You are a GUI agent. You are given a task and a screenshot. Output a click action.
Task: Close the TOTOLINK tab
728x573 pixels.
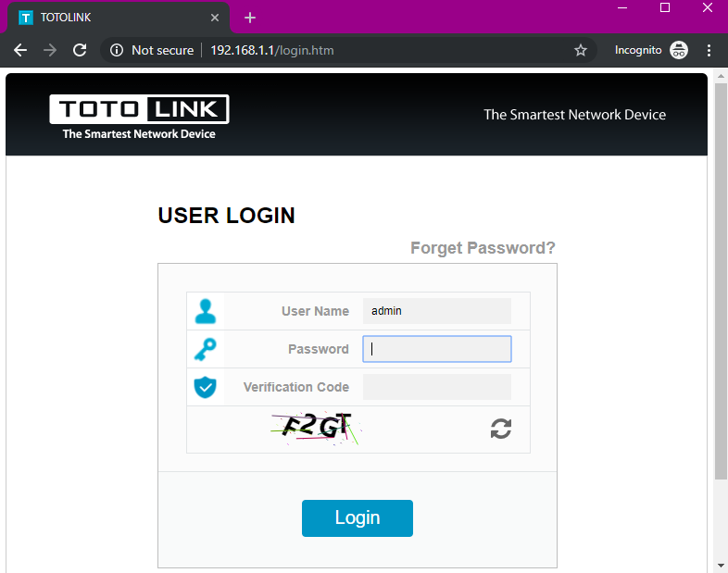coord(215,18)
